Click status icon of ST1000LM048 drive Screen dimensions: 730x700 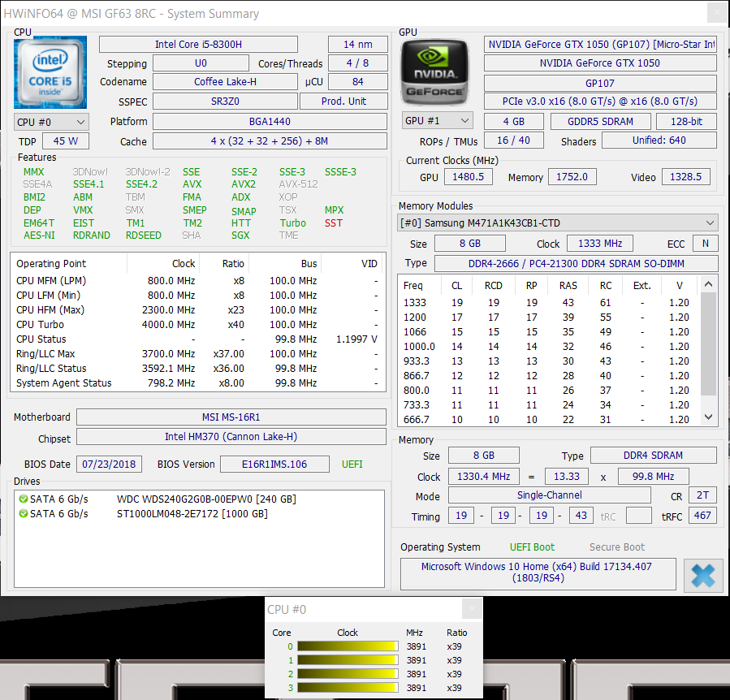tap(23, 514)
